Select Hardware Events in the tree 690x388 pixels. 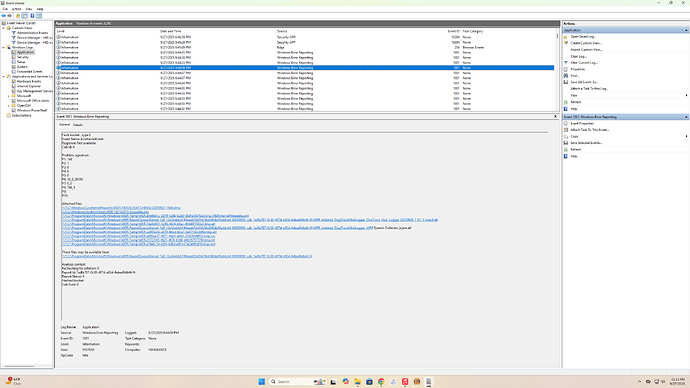click(29, 81)
